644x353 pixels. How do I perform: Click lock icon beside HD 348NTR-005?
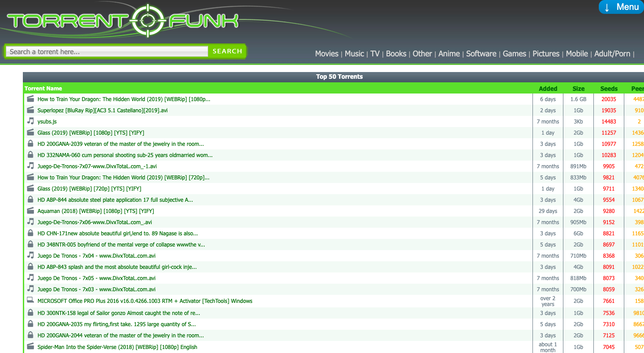pyautogui.click(x=30, y=244)
